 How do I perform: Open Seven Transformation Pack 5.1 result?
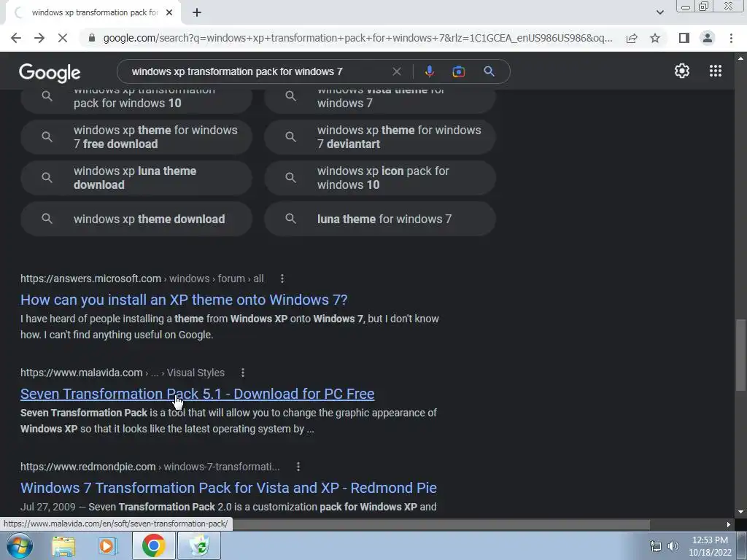click(197, 394)
